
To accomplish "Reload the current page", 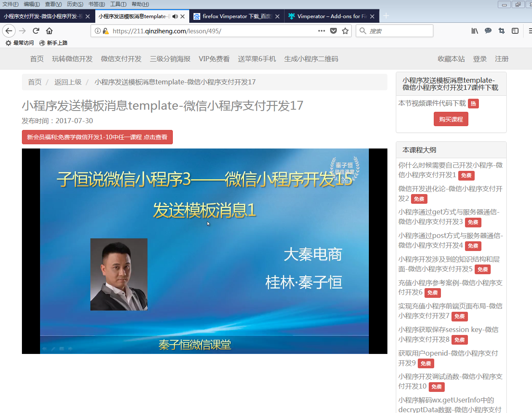I will pyautogui.click(x=36, y=31).
